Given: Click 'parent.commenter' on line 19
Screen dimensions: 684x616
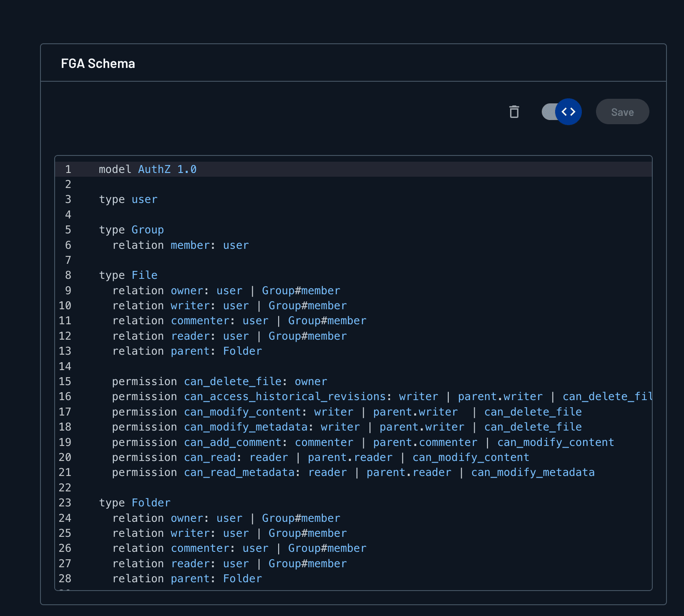Looking at the screenshot, I should point(425,442).
